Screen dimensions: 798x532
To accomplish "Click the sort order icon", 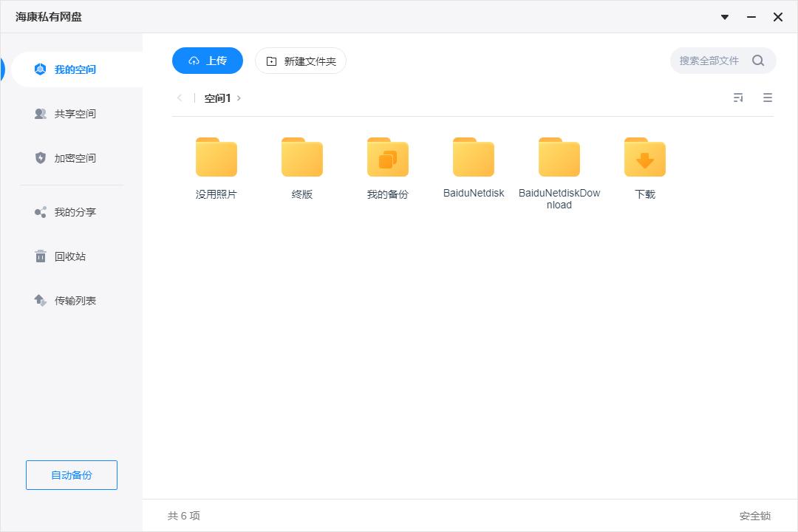I will pyautogui.click(x=738, y=97).
